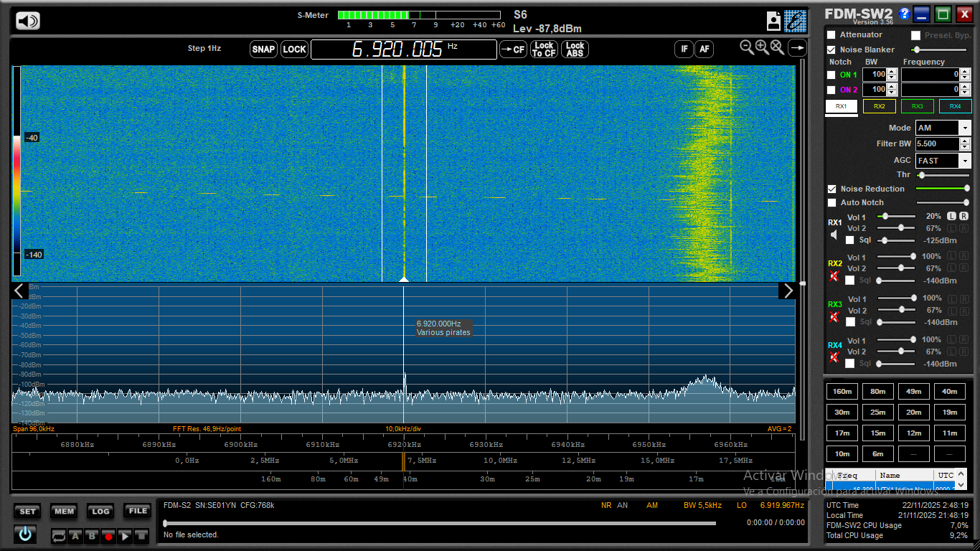Click the Lock To CF button

click(544, 49)
